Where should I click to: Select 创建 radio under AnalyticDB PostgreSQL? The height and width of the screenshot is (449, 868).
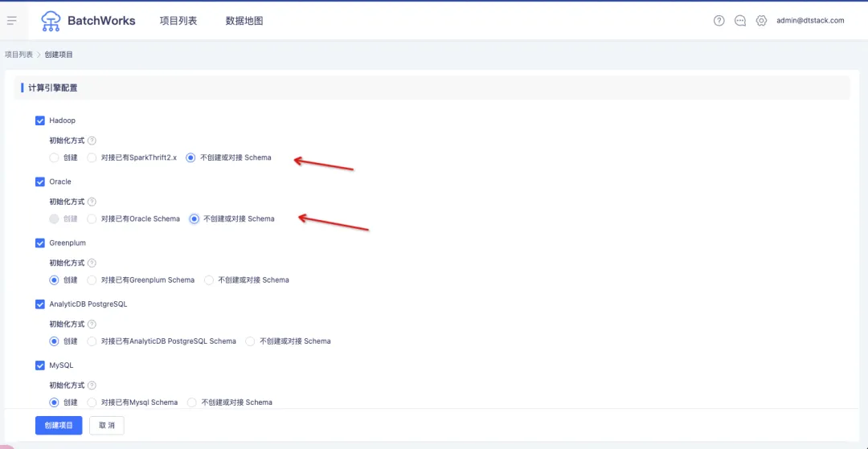(54, 341)
